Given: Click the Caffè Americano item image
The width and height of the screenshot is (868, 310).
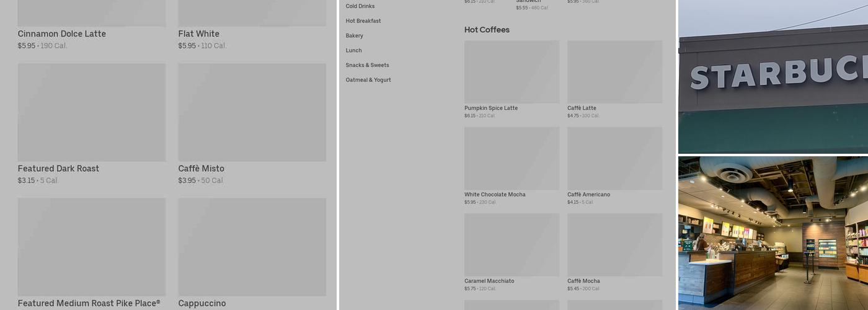Looking at the screenshot, I should point(614,159).
